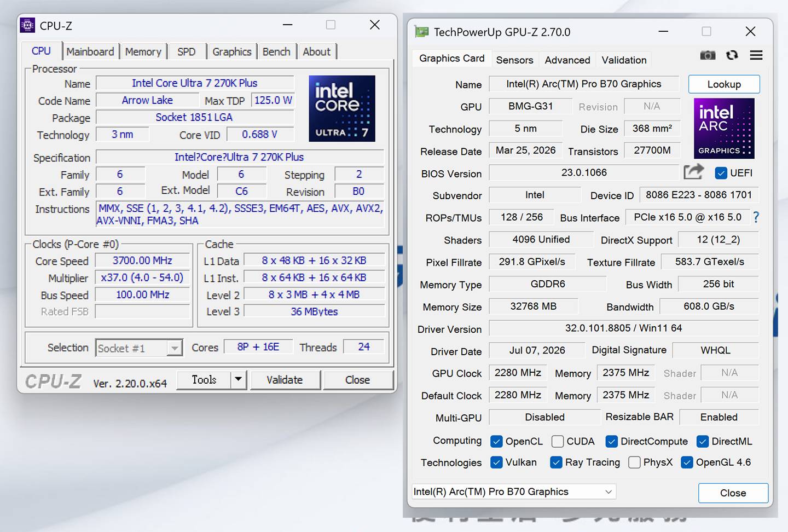Toggle the UEFI checkbox
This screenshot has width=788, height=532.
click(721, 173)
